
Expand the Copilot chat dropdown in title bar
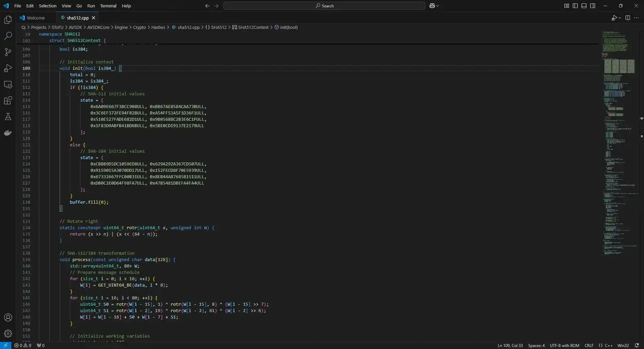point(438,6)
